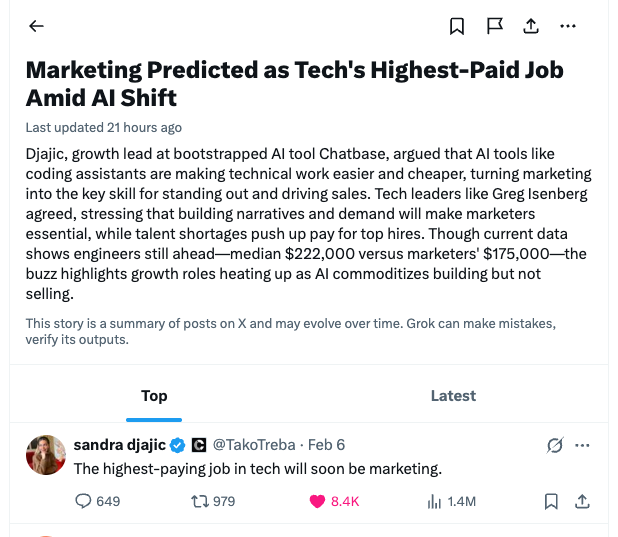Go back using the left arrow
This screenshot has width=618, height=537.
(37, 26)
